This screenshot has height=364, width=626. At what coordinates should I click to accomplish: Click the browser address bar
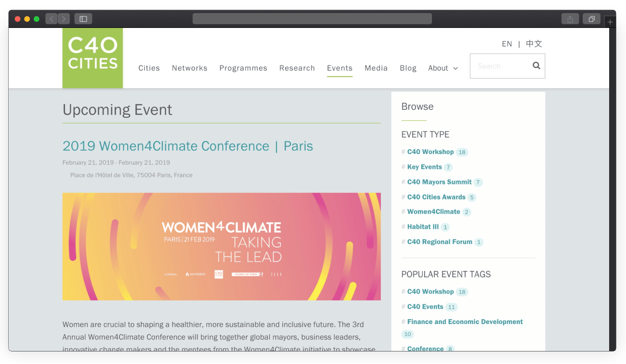pos(312,19)
